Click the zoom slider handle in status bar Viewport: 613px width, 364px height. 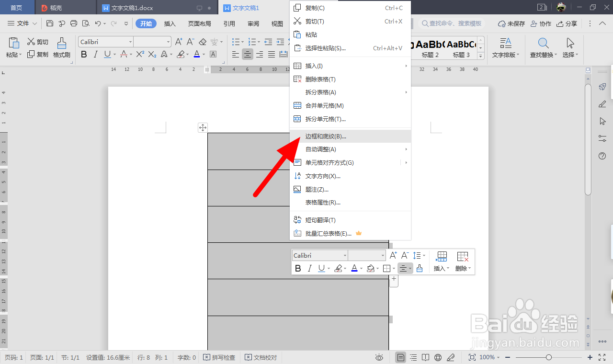pyautogui.click(x=549, y=357)
